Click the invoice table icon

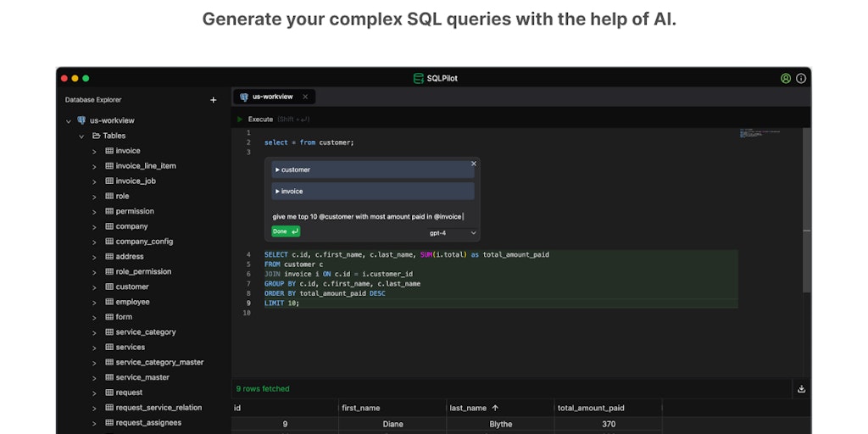click(x=109, y=151)
